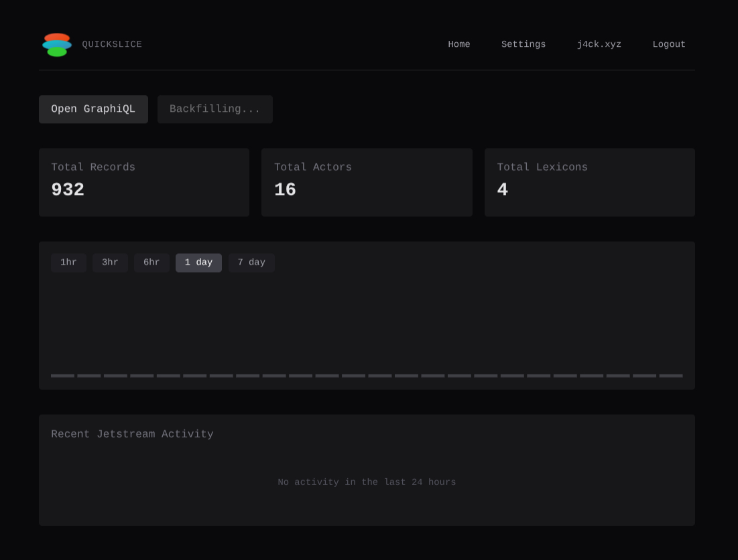Click the rightmost bar in activity chart
Image resolution: width=738 pixels, height=560 pixels.
[671, 376]
